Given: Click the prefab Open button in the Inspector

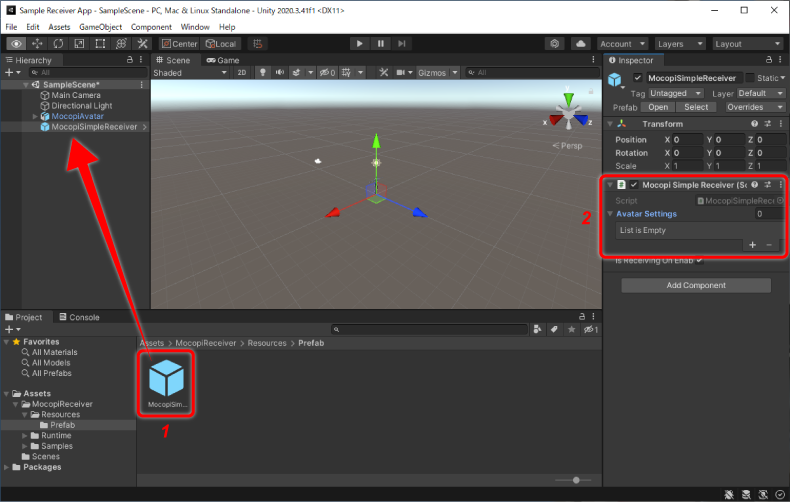Looking at the screenshot, I should pos(657,107).
